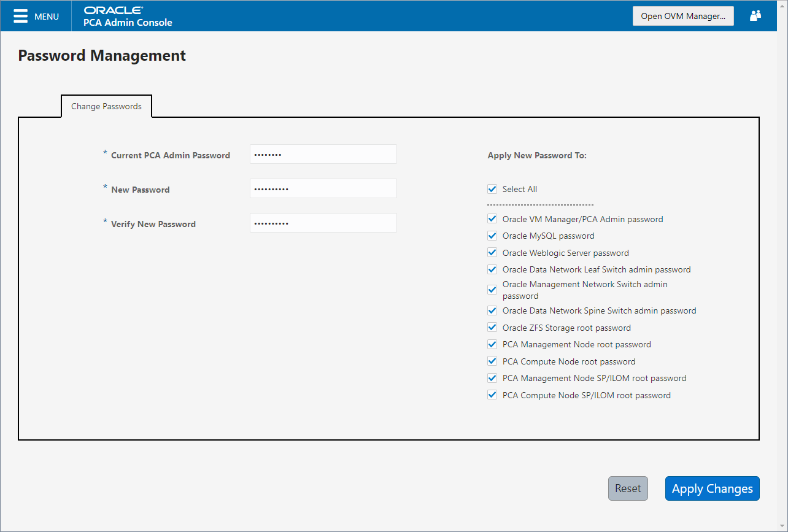Disable Oracle Data Network Spine Switch admin password

[492, 310]
